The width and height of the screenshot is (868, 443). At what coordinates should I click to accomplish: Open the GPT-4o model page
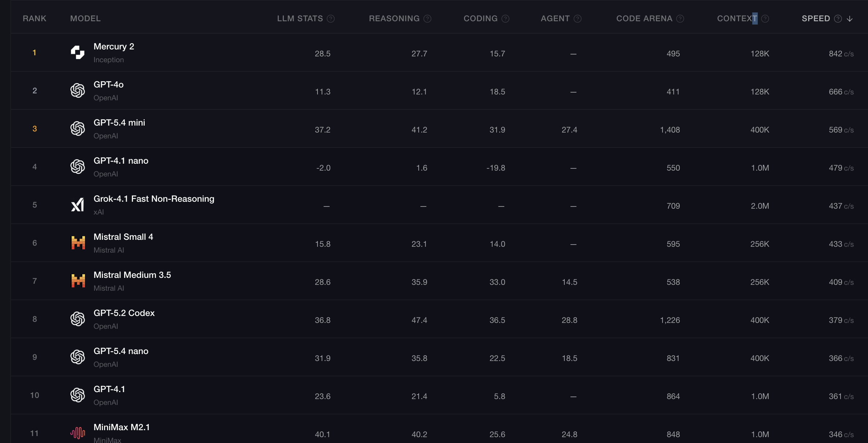pyautogui.click(x=109, y=85)
